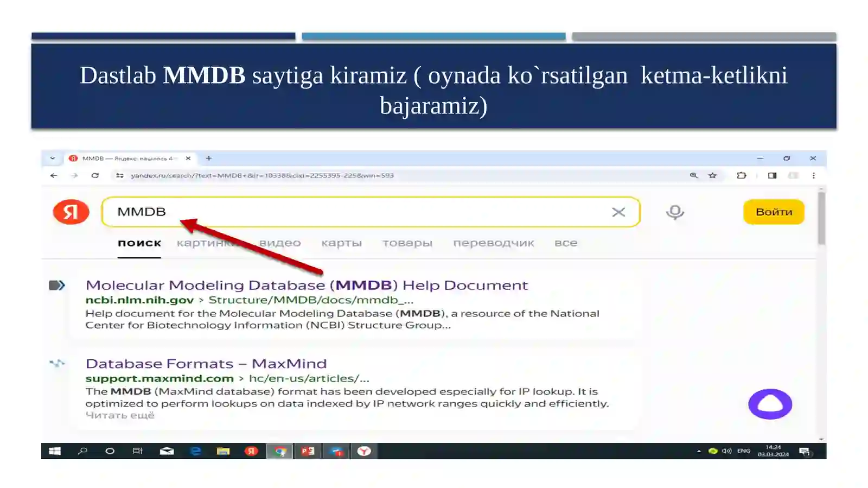This screenshot has width=868, height=488.
Task: Switch to the карты tab
Action: click(341, 243)
